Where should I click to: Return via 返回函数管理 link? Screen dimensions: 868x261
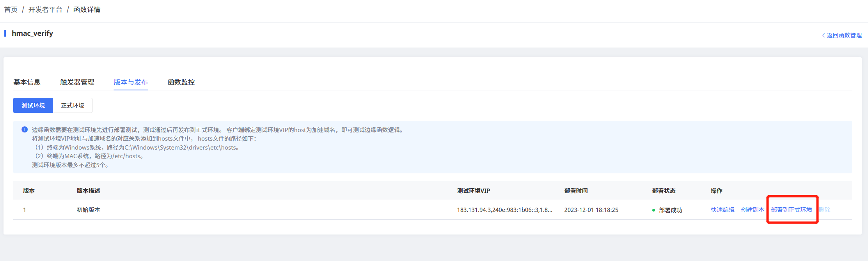click(842, 35)
